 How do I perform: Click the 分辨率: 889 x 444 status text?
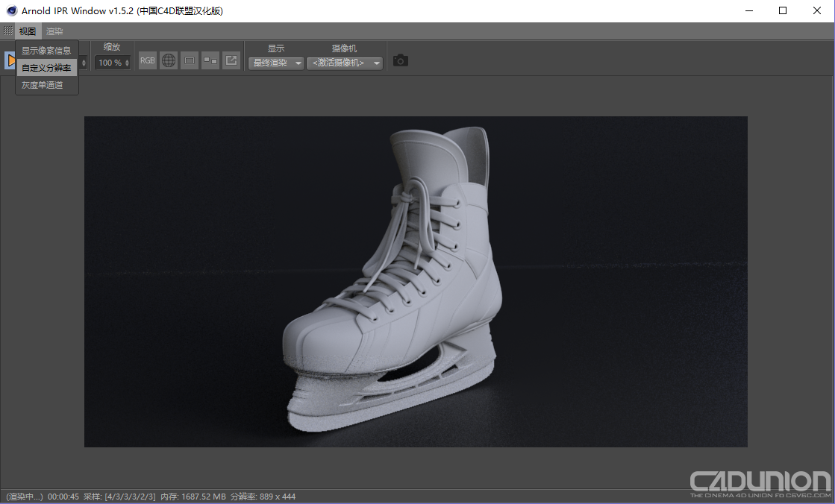263,497
